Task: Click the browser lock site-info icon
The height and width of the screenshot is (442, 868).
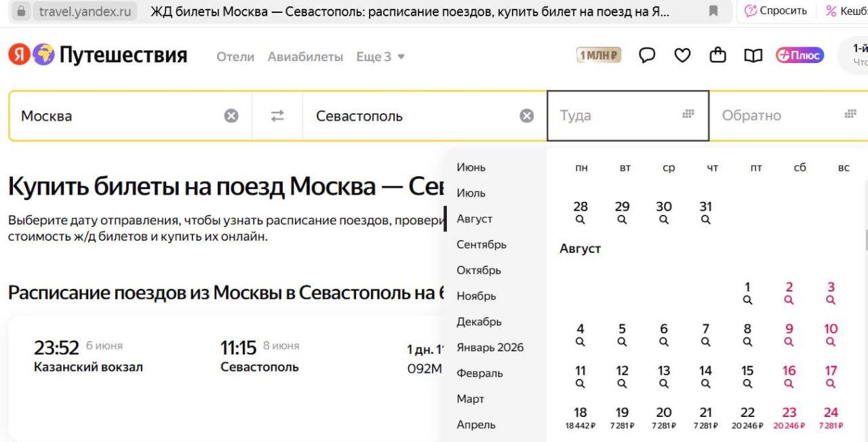Action: 21,12
